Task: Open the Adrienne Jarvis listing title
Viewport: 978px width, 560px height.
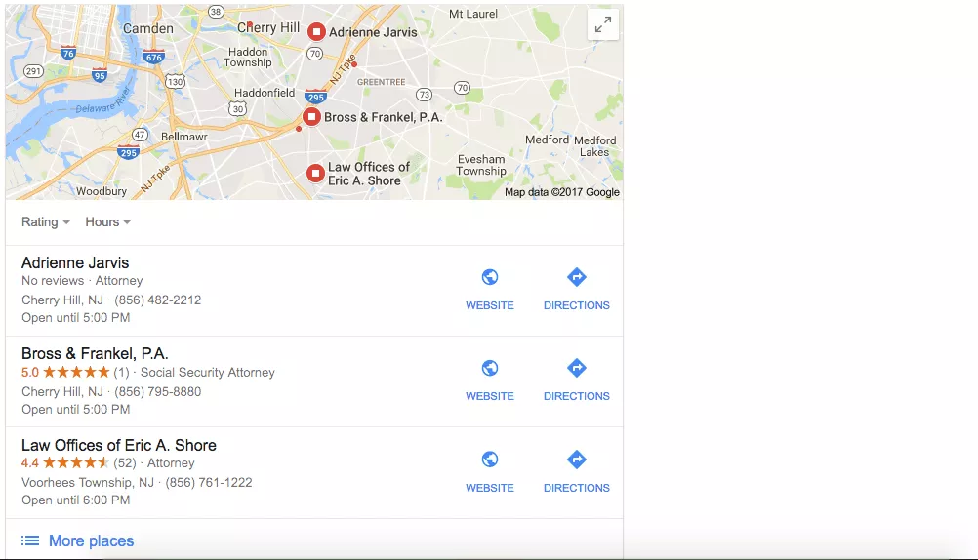Action: click(x=75, y=263)
